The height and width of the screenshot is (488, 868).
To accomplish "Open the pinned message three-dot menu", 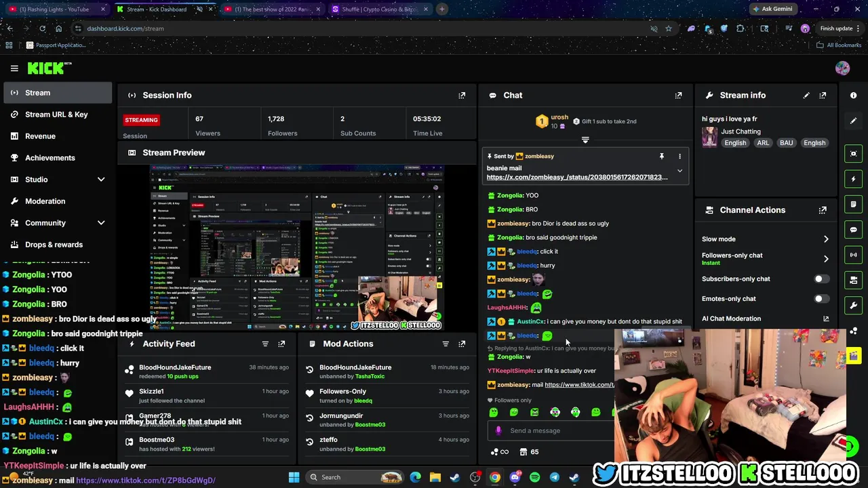I will [x=679, y=157].
